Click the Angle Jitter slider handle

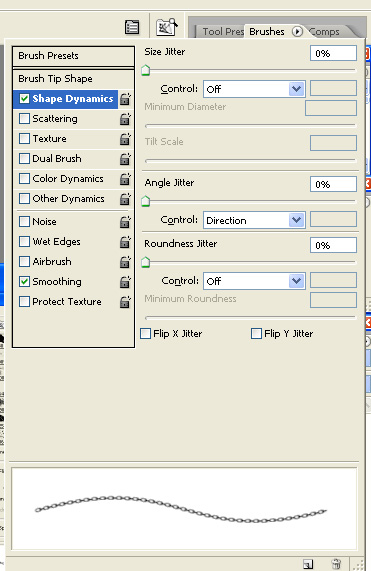pyautogui.click(x=146, y=201)
